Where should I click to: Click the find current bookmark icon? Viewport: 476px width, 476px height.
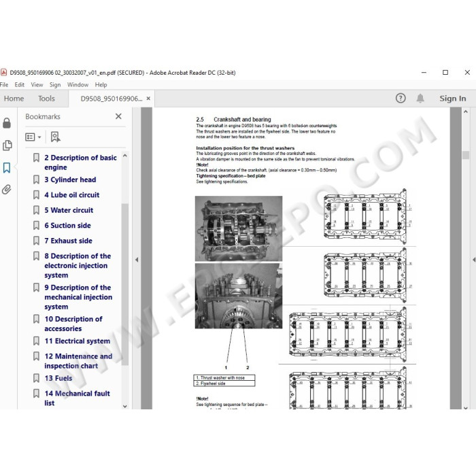[55, 137]
